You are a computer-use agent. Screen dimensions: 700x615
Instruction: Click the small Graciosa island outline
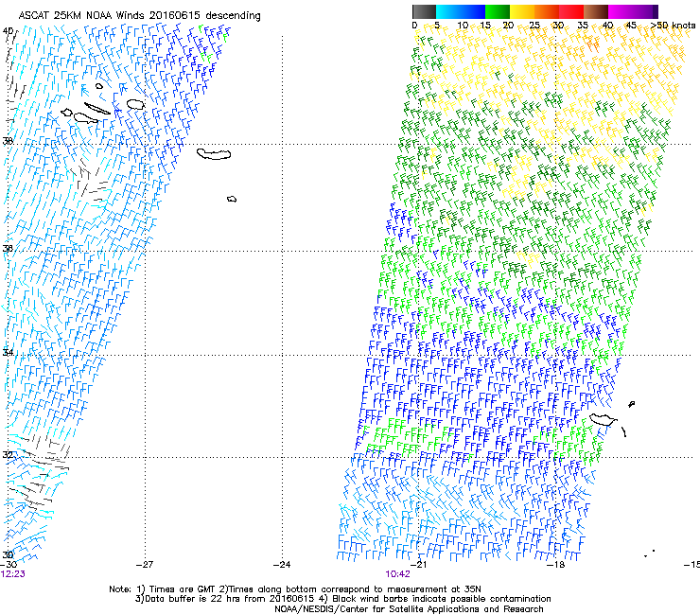pos(99,86)
